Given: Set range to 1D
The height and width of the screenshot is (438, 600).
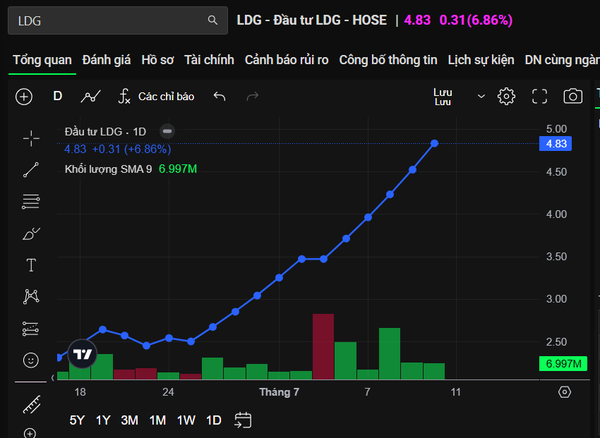Looking at the screenshot, I should click(x=214, y=420).
